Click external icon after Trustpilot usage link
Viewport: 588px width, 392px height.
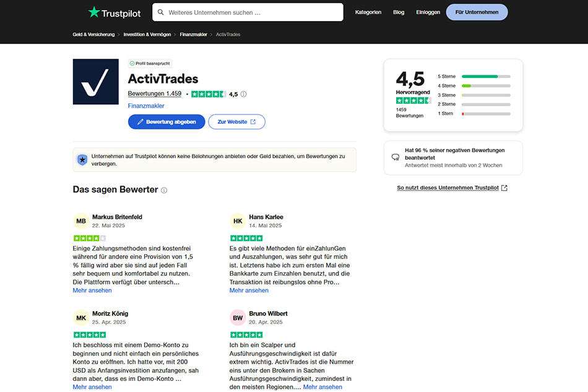[504, 188]
